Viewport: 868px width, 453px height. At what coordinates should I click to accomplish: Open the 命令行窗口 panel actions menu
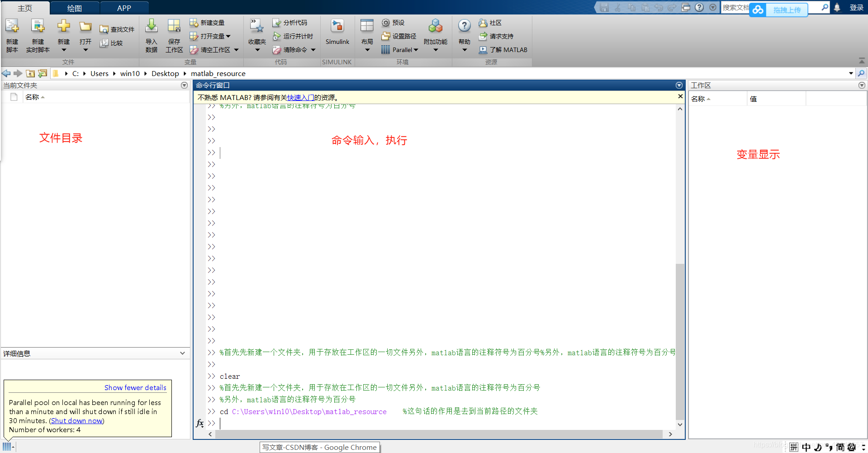679,85
